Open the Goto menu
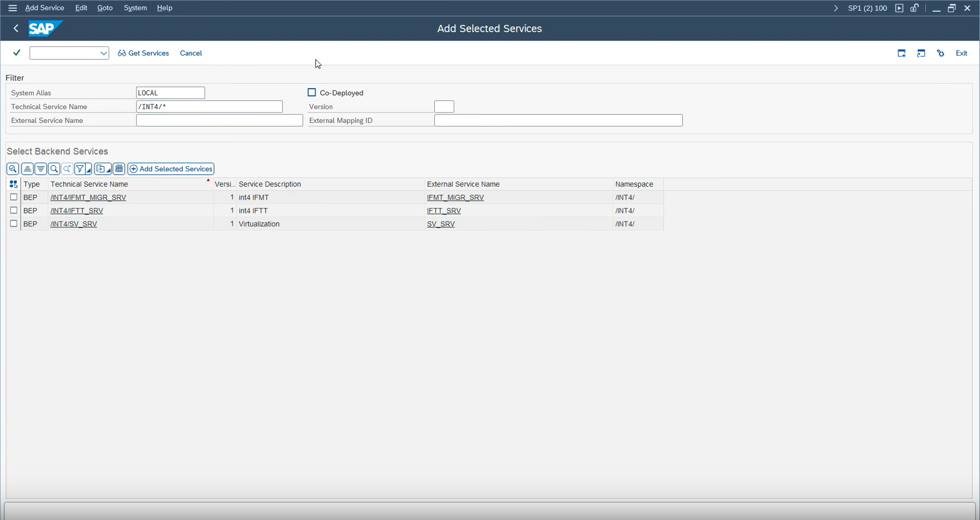 coord(105,8)
